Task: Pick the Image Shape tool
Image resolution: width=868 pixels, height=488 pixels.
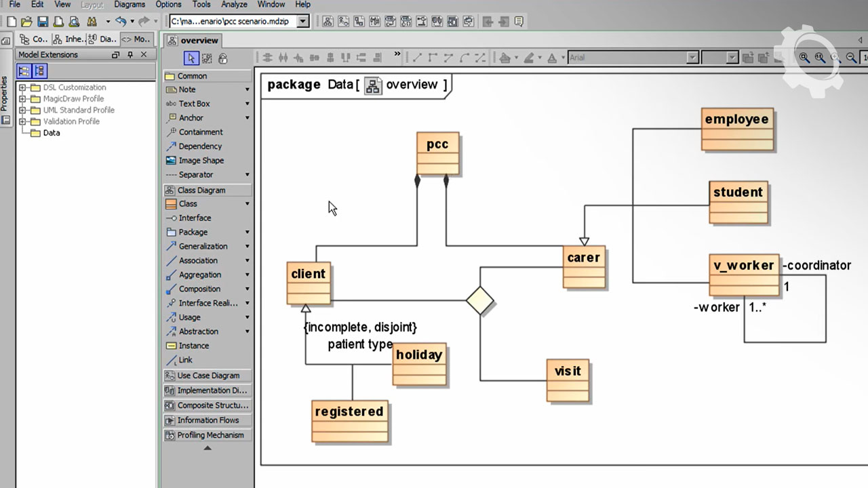Action: point(201,161)
